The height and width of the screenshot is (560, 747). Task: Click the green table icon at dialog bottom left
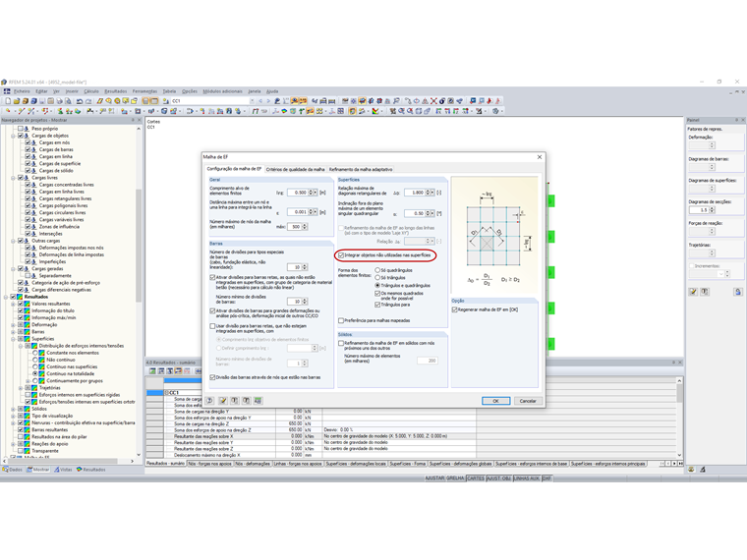pyautogui.click(x=259, y=401)
